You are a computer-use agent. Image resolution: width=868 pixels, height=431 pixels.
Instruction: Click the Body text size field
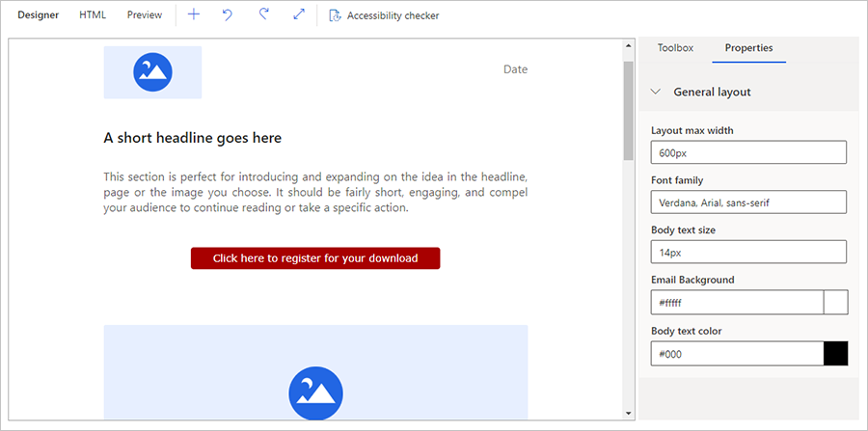(748, 253)
